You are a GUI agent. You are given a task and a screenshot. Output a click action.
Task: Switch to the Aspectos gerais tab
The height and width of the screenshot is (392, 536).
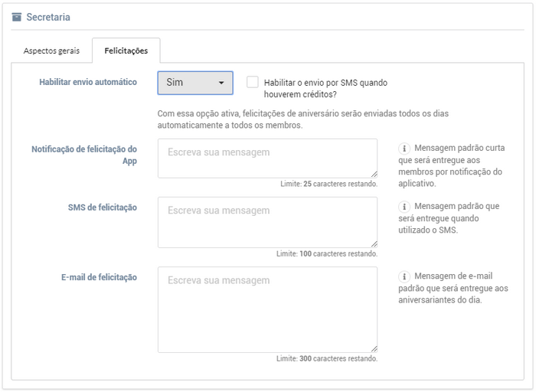[x=51, y=51]
